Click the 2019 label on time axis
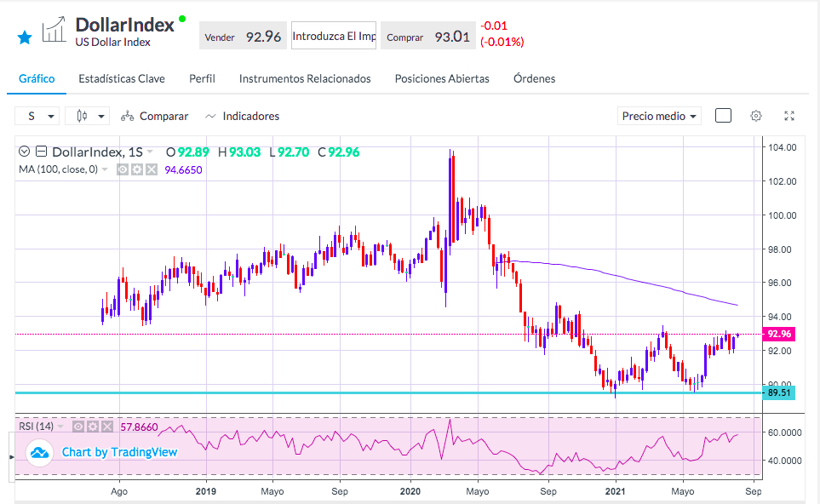Viewport: 820px width, 504px height. pos(205,491)
